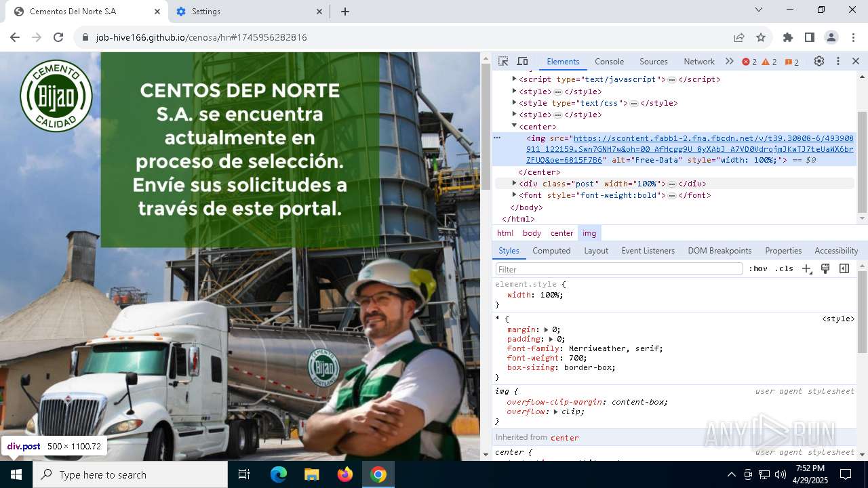This screenshot has width=868, height=488.
Task: Open the Event Listeners tab
Action: pyautogui.click(x=648, y=251)
